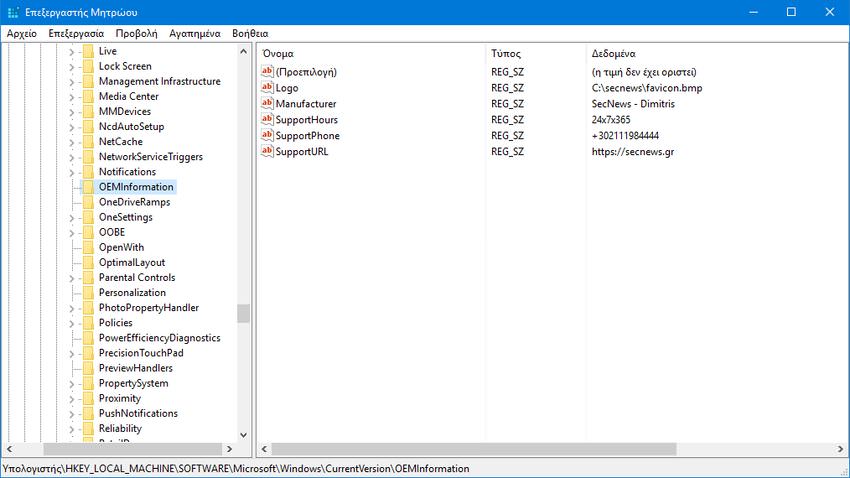Expand the PhotoPropertyHandler key
The height and width of the screenshot is (478, 850).
[72, 308]
